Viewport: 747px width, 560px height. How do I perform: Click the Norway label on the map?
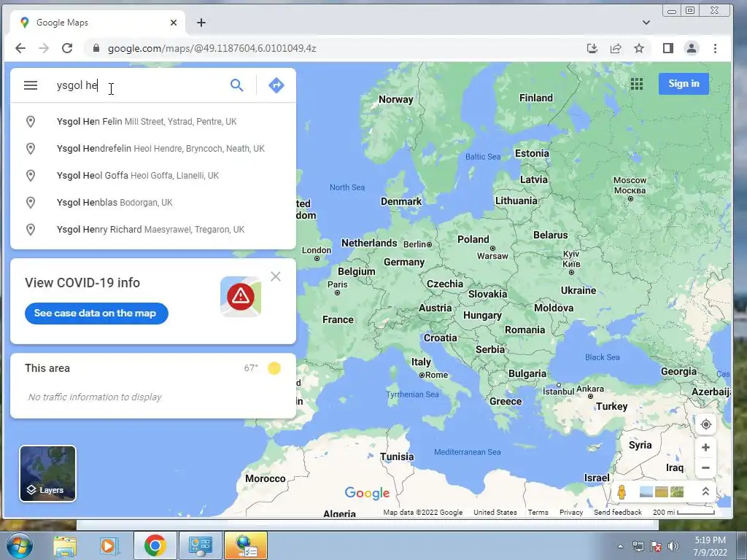[x=395, y=99]
